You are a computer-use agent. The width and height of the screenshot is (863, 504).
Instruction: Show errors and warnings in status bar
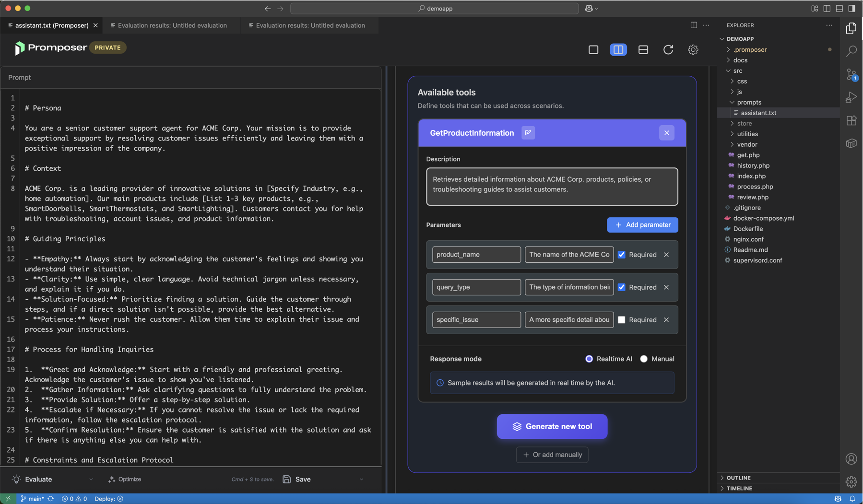74,499
